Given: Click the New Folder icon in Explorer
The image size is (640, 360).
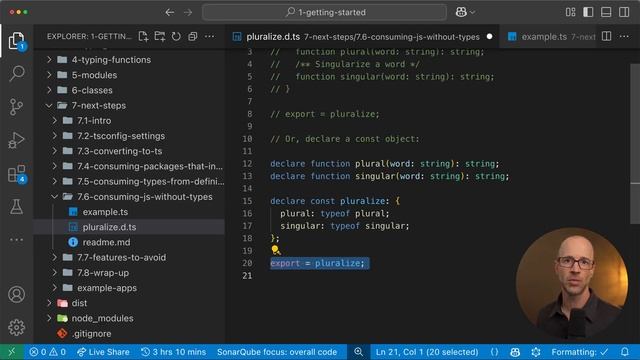Looking at the screenshot, I should coord(160,36).
